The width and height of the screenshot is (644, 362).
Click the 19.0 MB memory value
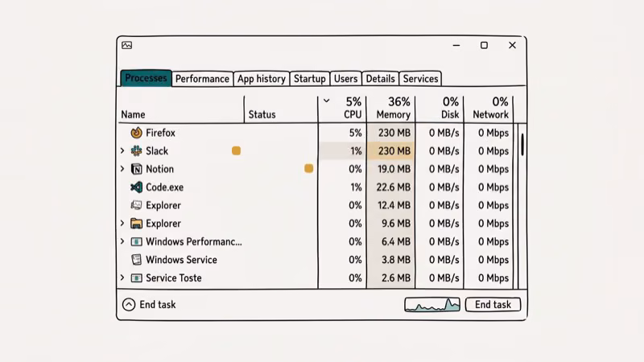[x=394, y=169]
